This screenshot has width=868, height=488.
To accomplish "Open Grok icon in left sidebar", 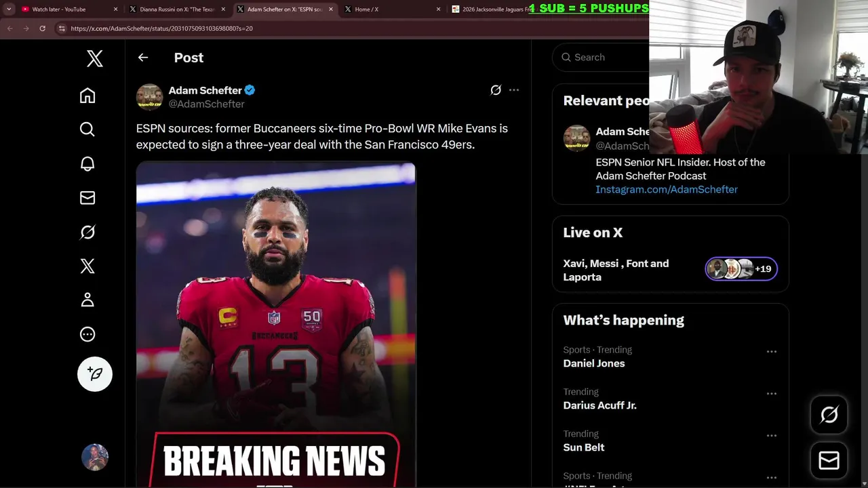I will (x=87, y=232).
